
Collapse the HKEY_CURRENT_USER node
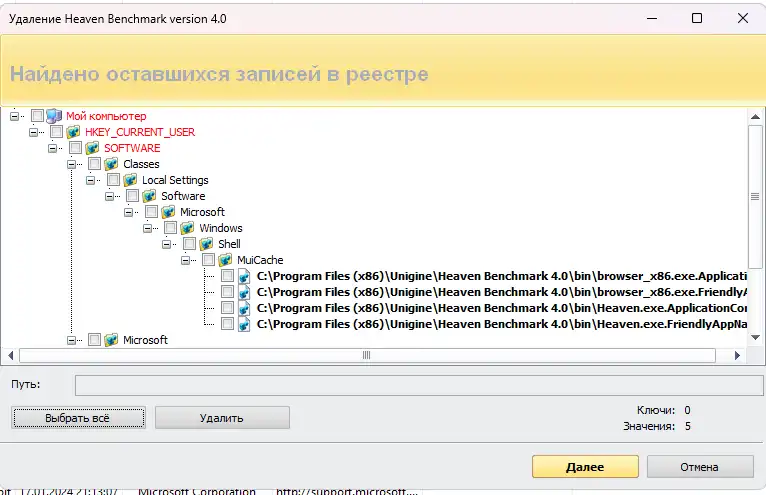click(x=33, y=132)
